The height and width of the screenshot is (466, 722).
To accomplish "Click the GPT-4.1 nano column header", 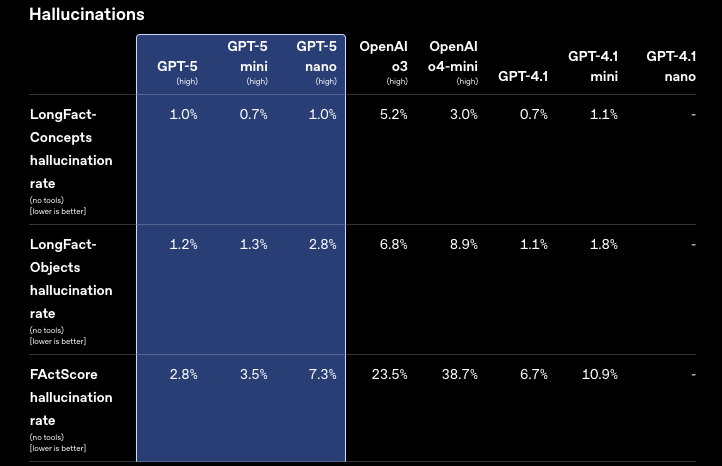I will click(671, 66).
